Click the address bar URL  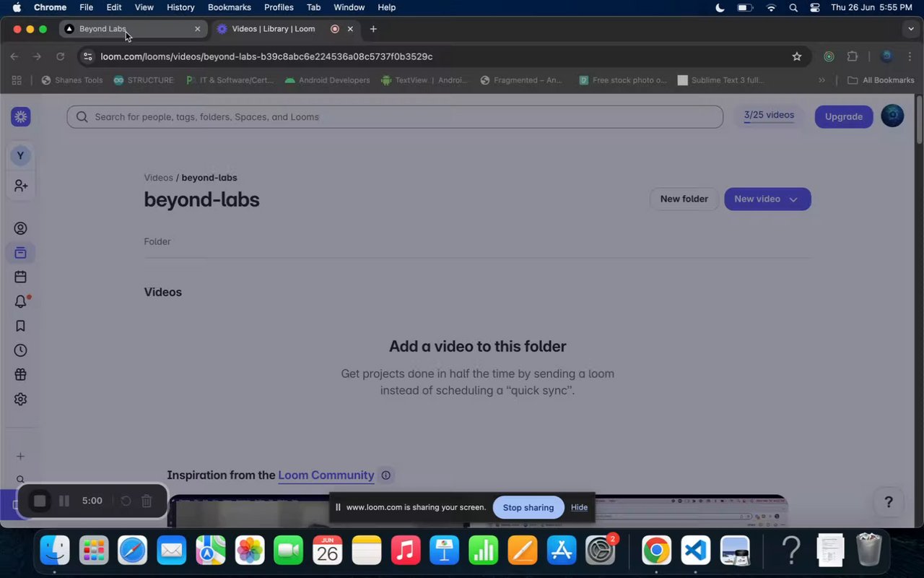pos(267,56)
